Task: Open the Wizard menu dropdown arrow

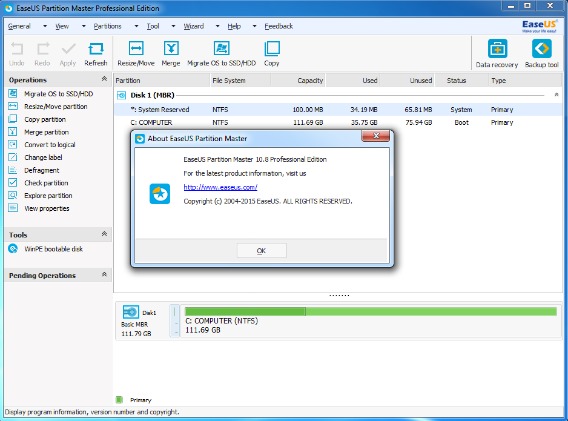Action: coord(217,26)
